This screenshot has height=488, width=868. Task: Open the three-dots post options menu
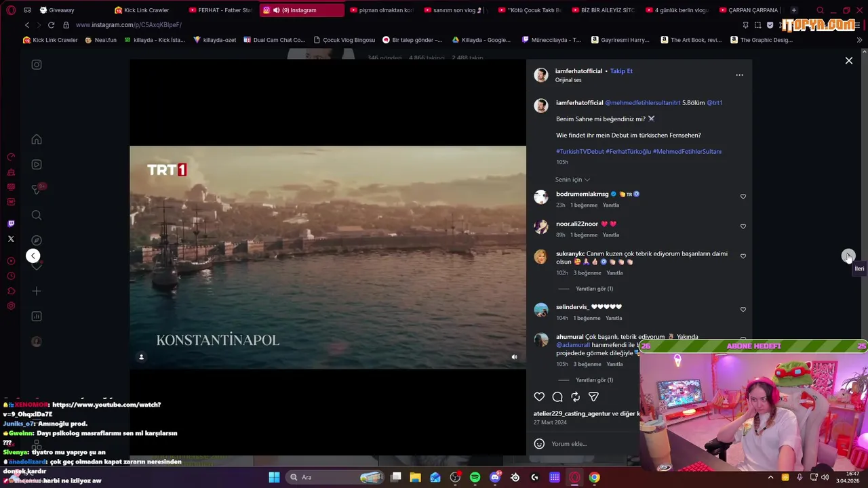[x=739, y=75]
